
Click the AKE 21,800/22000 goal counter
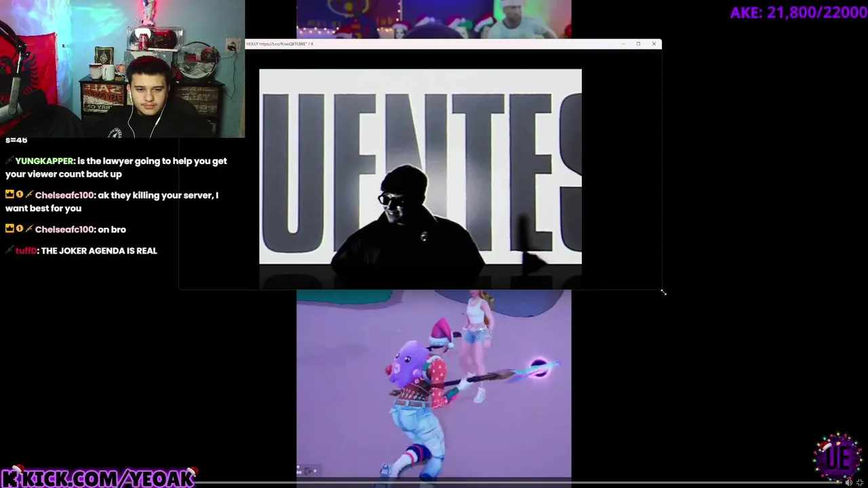[x=798, y=12]
